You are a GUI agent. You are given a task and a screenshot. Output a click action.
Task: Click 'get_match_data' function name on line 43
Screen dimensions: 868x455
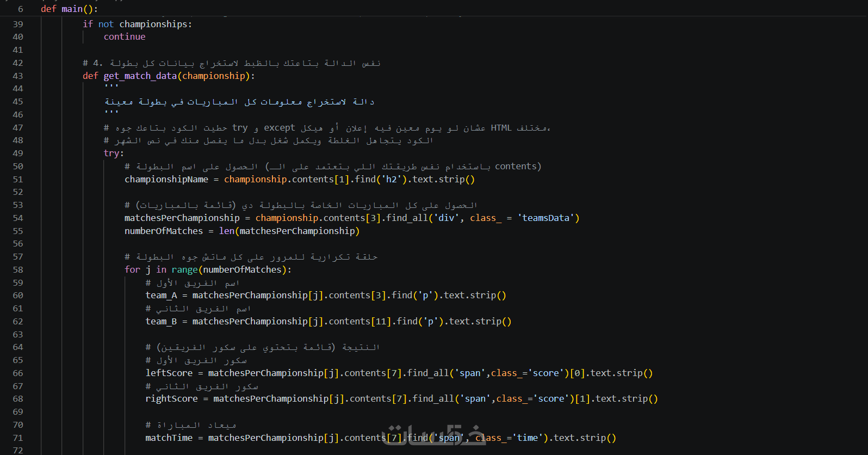(x=140, y=76)
